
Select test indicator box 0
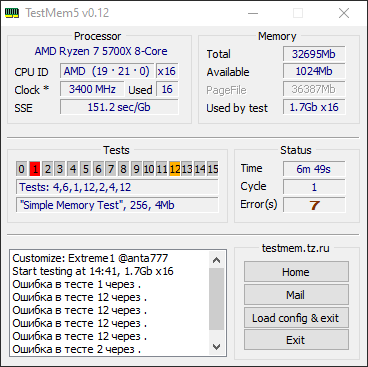pyautogui.click(x=21, y=169)
